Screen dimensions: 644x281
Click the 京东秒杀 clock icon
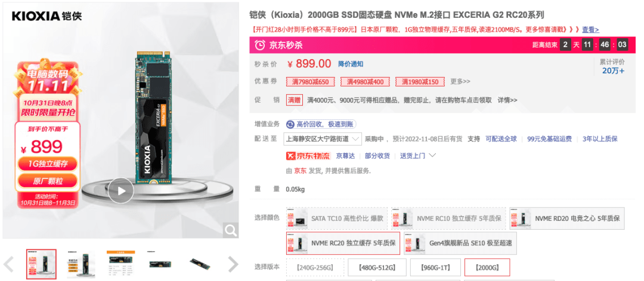point(260,45)
